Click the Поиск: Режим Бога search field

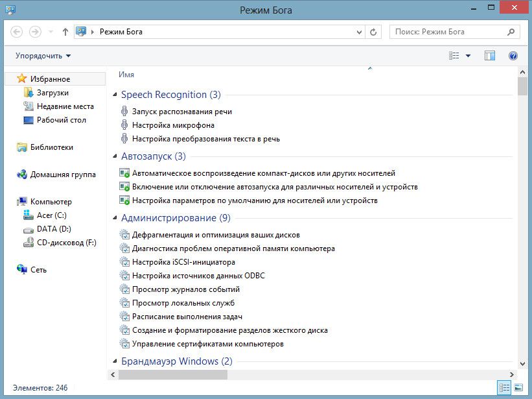click(447, 31)
